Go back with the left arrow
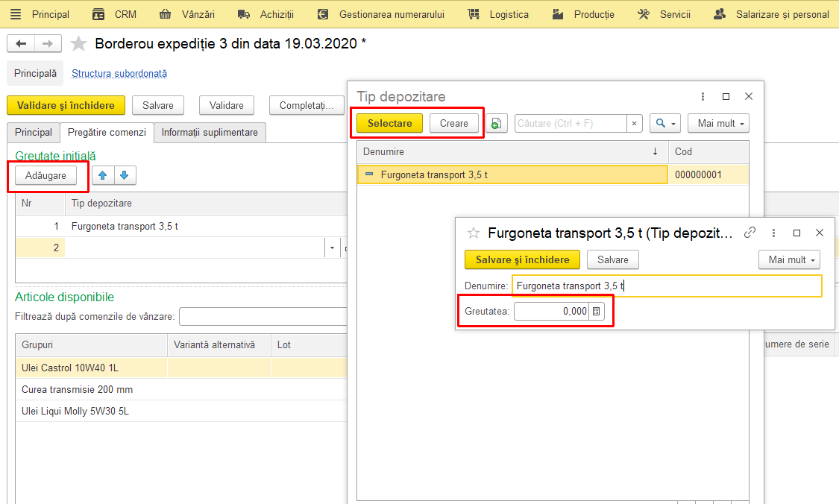 21,43
